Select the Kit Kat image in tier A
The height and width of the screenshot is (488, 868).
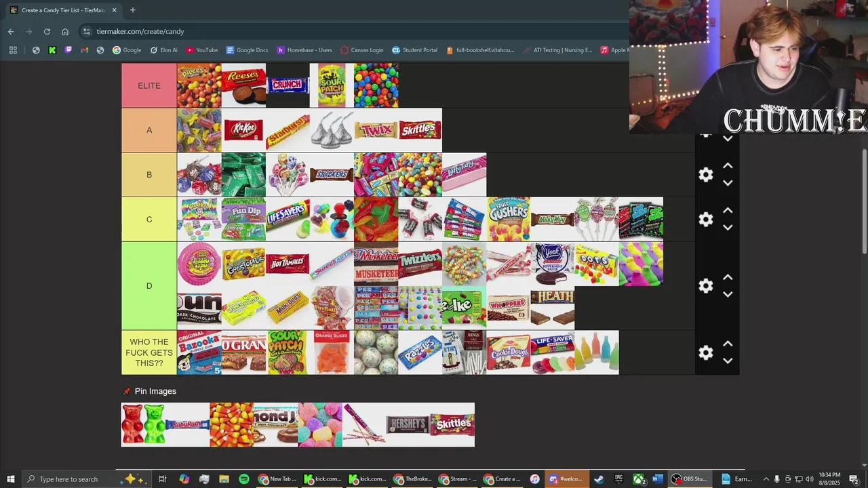click(243, 130)
